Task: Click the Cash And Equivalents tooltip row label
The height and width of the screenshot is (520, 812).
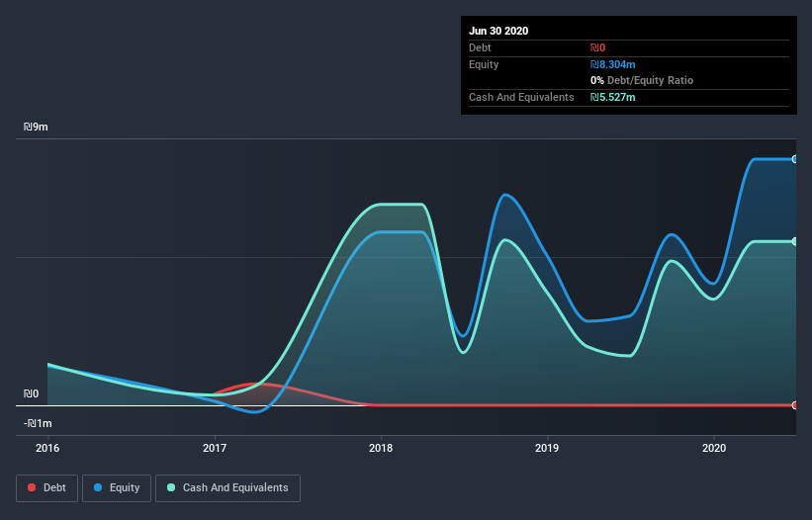Action: [521, 97]
